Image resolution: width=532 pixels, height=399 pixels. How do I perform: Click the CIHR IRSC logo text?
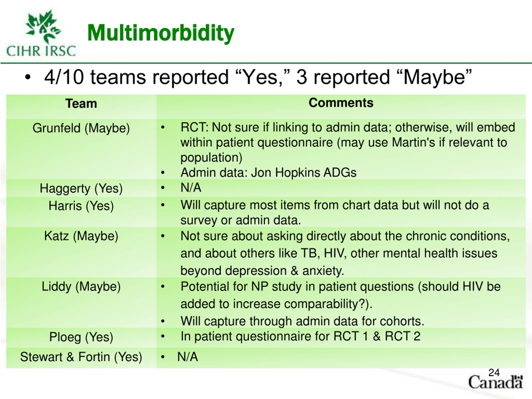(x=41, y=51)
